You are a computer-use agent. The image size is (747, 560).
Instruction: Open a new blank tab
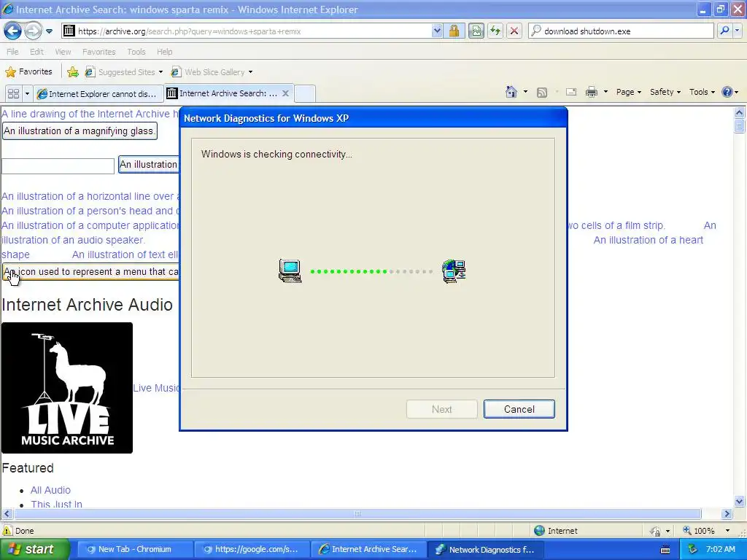click(x=304, y=94)
